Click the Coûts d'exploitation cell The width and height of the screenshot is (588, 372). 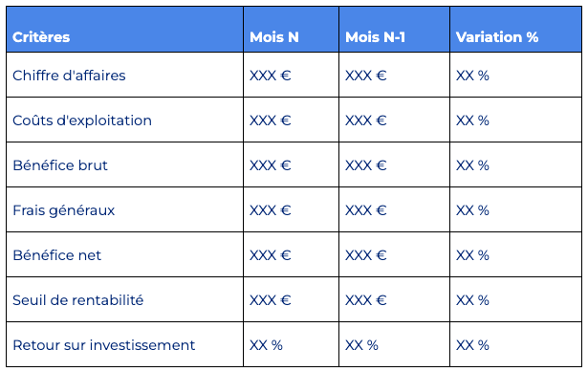click(125, 120)
